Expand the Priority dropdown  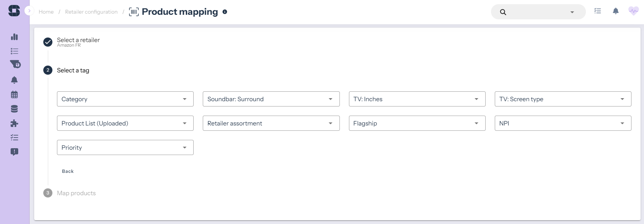(125, 147)
